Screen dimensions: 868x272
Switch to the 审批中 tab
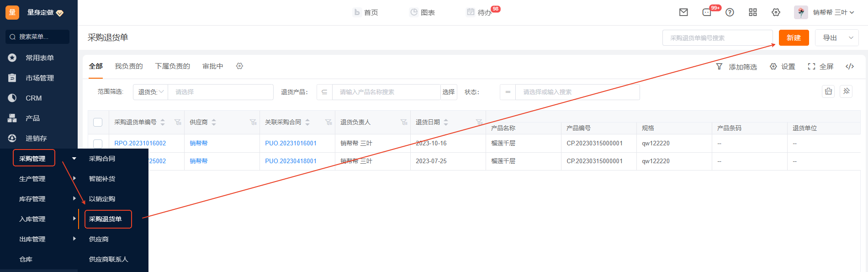click(x=213, y=66)
